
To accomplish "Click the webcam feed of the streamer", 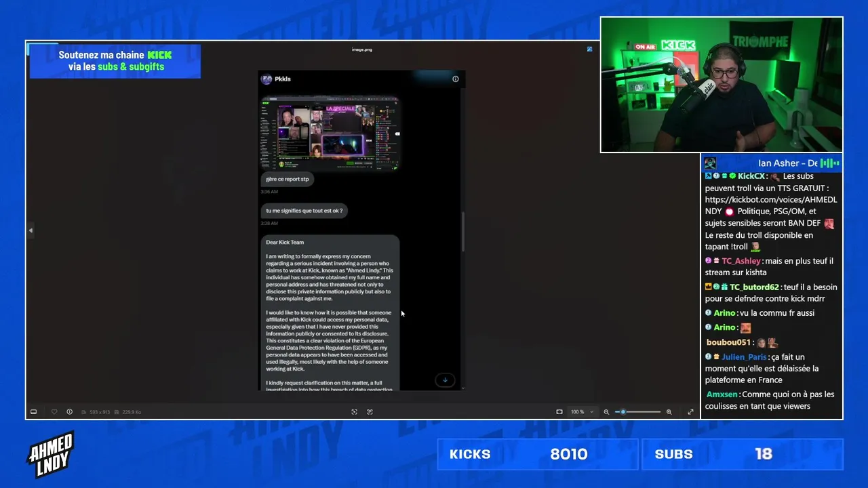I will click(x=722, y=85).
